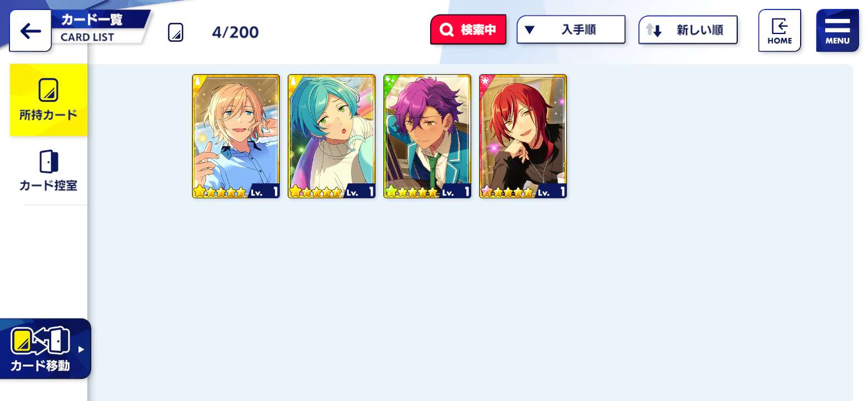Open the カード移動 transfer icon button
868x401 pixels.
46,349
